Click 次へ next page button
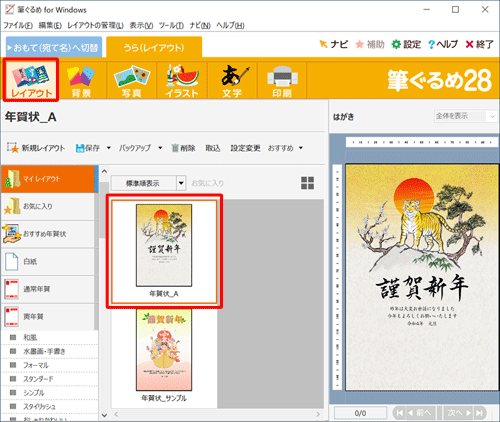The width and height of the screenshot is (500, 422). point(459,413)
